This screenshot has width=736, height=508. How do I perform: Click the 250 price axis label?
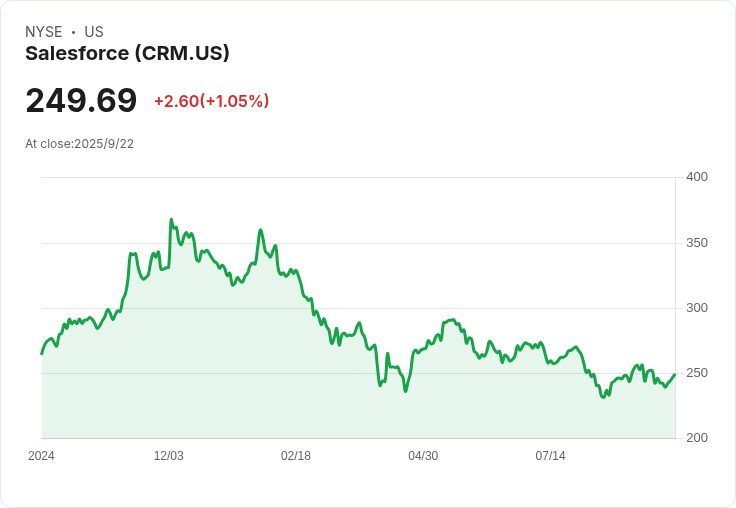(x=697, y=373)
